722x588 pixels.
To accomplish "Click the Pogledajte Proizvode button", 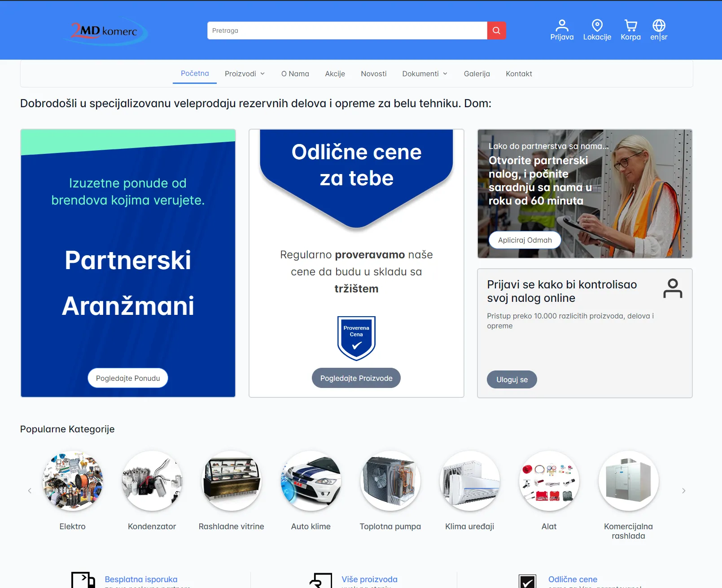I will click(356, 378).
